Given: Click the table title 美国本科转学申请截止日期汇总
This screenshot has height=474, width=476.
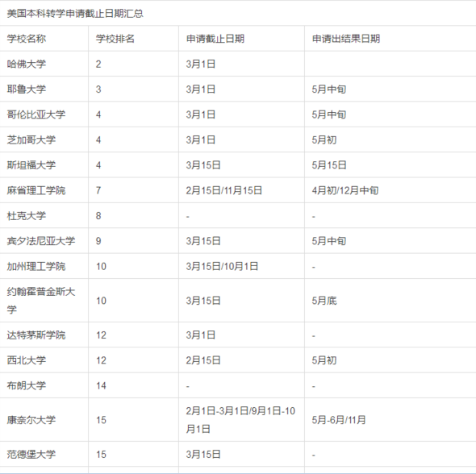Looking at the screenshot, I should pyautogui.click(x=75, y=14).
